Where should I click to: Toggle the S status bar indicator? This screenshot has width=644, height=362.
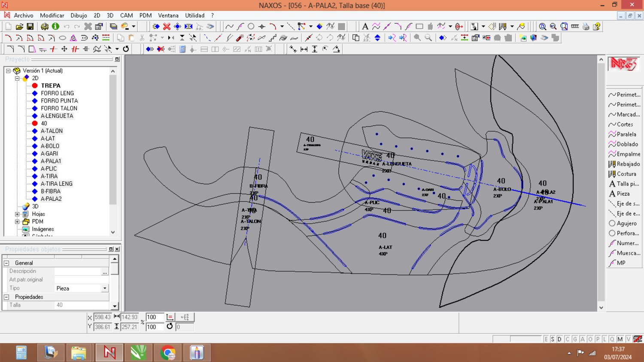click(553, 339)
